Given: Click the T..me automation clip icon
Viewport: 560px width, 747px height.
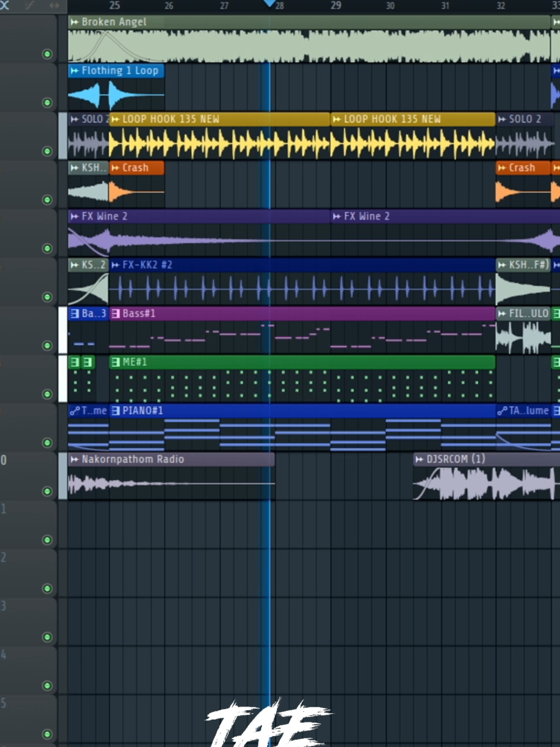Looking at the screenshot, I should click(x=75, y=410).
